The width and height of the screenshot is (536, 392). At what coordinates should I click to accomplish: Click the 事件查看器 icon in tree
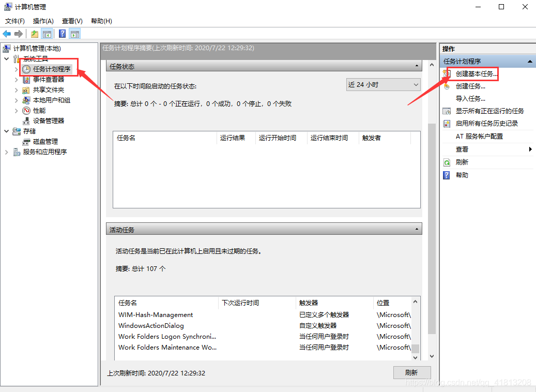[x=26, y=80]
